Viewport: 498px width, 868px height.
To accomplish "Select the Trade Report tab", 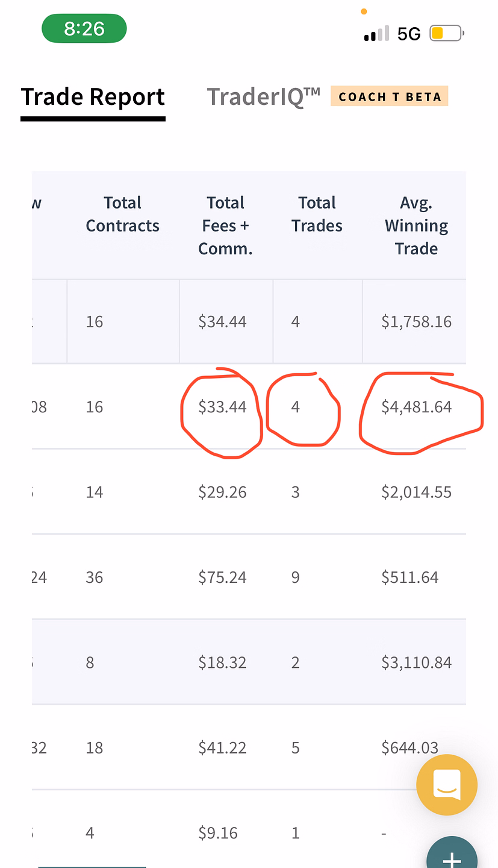I will 93,97.
